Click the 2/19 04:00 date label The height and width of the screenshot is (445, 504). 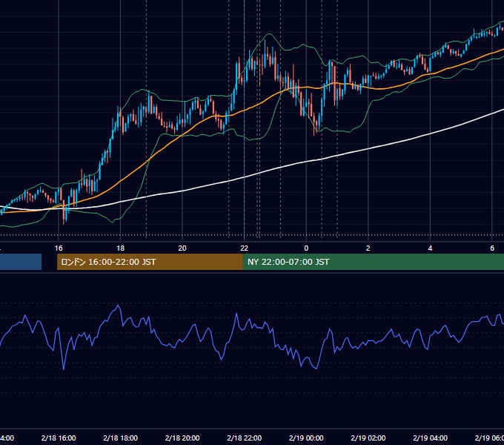pyautogui.click(x=430, y=438)
